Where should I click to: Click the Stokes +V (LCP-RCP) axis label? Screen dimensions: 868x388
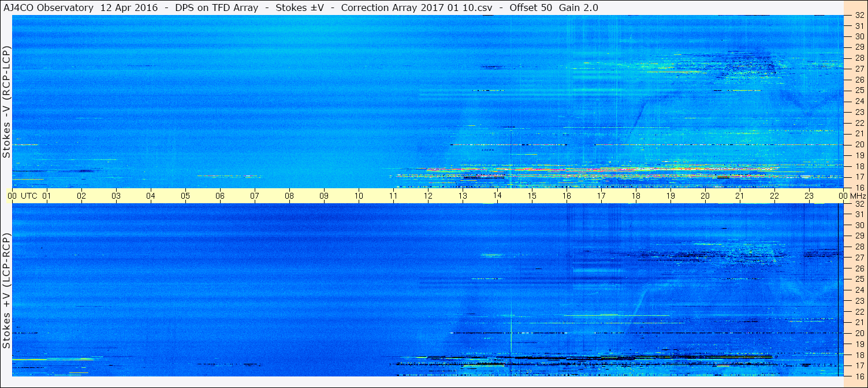coord(6,292)
